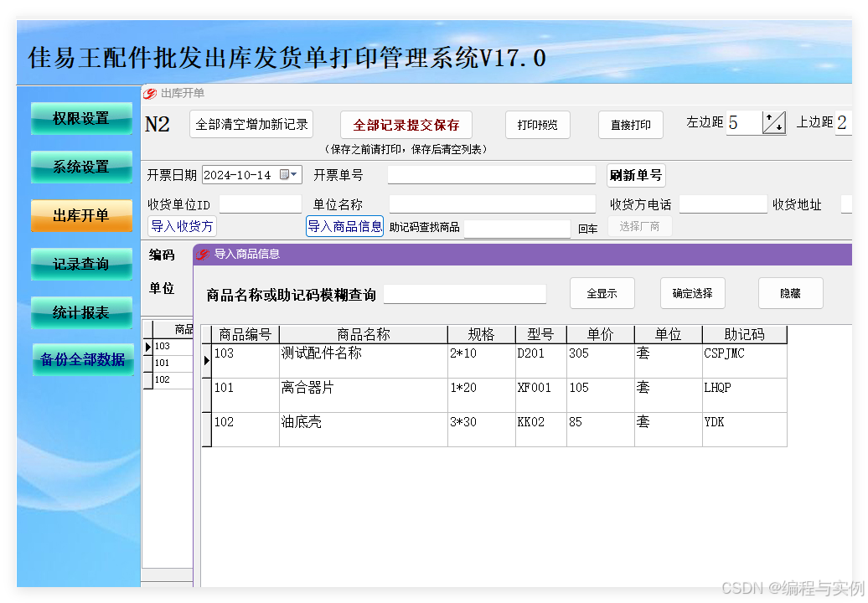Open 权限设置 in the sidebar
Viewport: 868px width, 603px height.
[x=81, y=118]
